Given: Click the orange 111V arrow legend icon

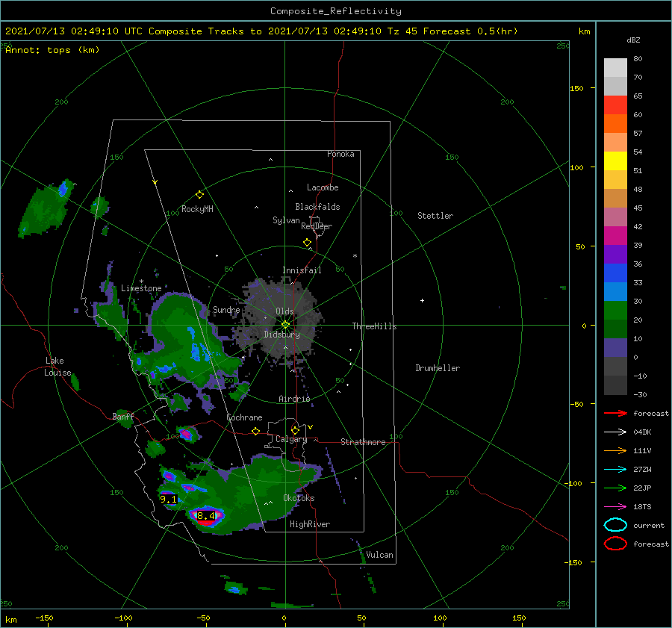Looking at the screenshot, I should 615,450.
